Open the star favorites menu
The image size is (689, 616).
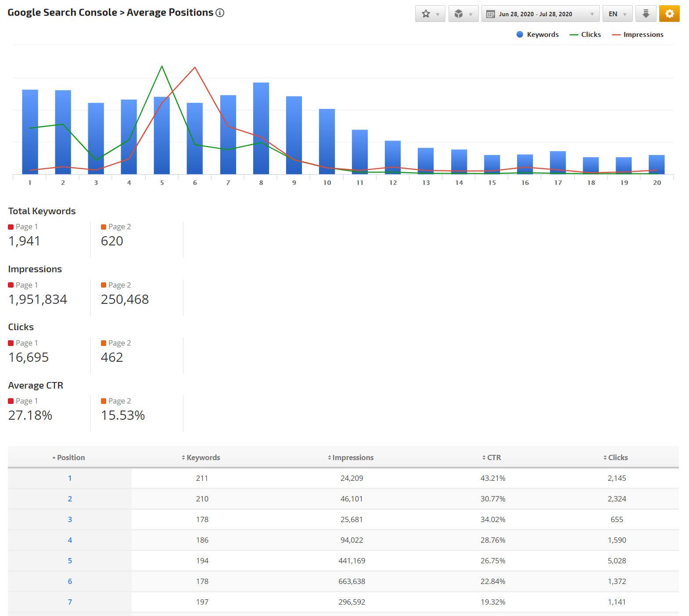(430, 14)
